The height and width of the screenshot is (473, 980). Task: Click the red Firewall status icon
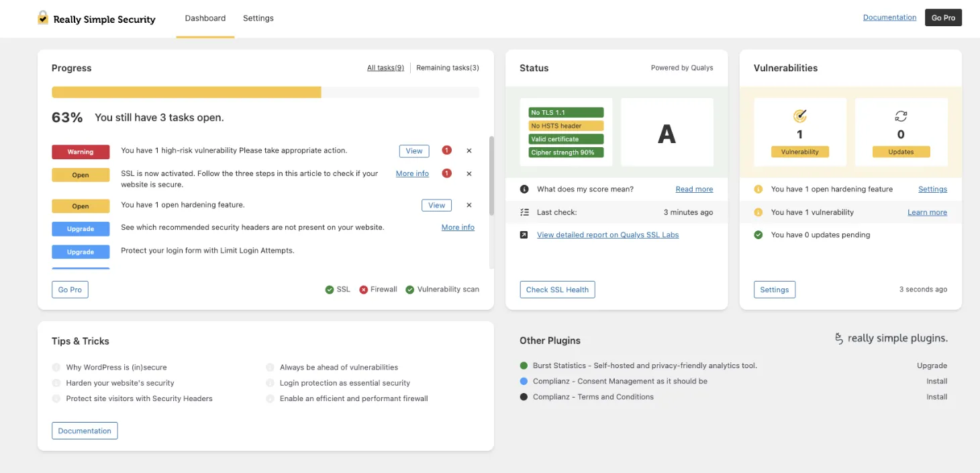click(x=364, y=290)
